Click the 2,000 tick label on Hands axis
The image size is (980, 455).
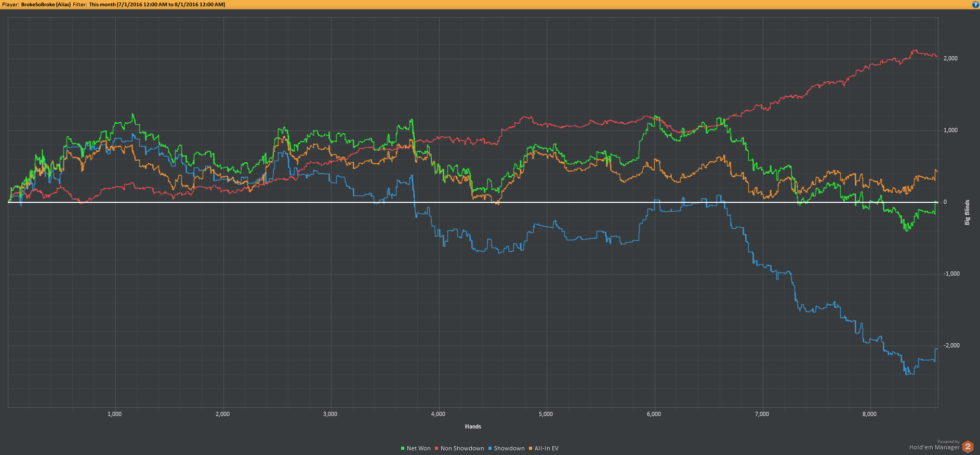222,414
